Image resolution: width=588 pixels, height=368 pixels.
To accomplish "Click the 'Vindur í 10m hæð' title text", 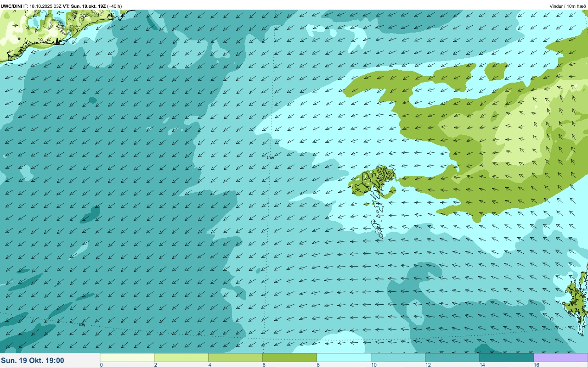I will pyautogui.click(x=568, y=6).
